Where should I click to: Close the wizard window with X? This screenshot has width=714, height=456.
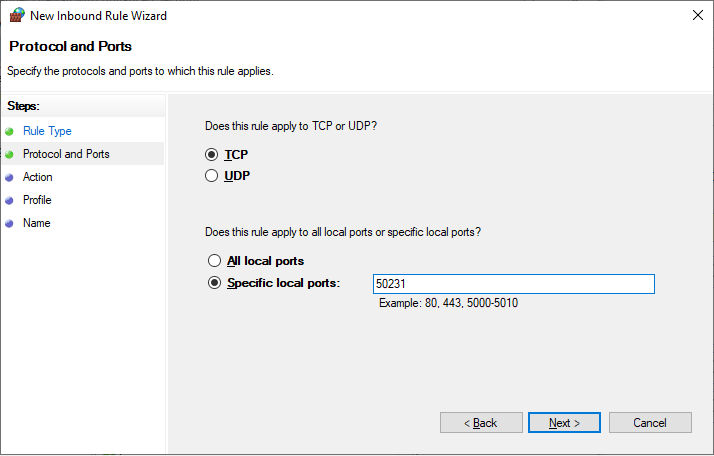point(695,16)
